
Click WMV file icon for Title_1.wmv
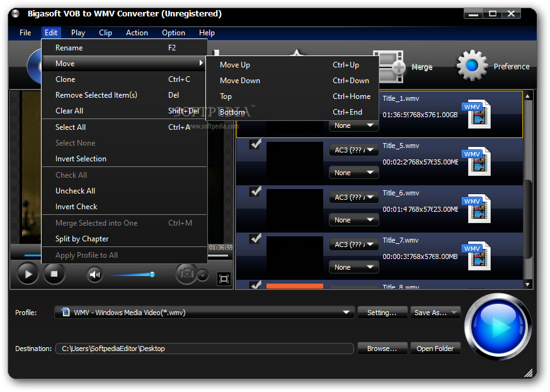coord(477,114)
